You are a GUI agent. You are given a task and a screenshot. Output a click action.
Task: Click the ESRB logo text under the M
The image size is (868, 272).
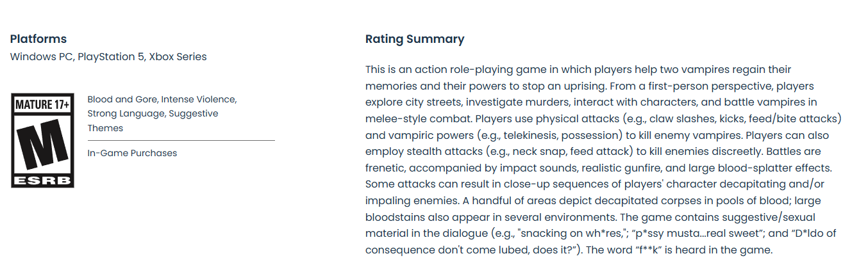(x=42, y=181)
